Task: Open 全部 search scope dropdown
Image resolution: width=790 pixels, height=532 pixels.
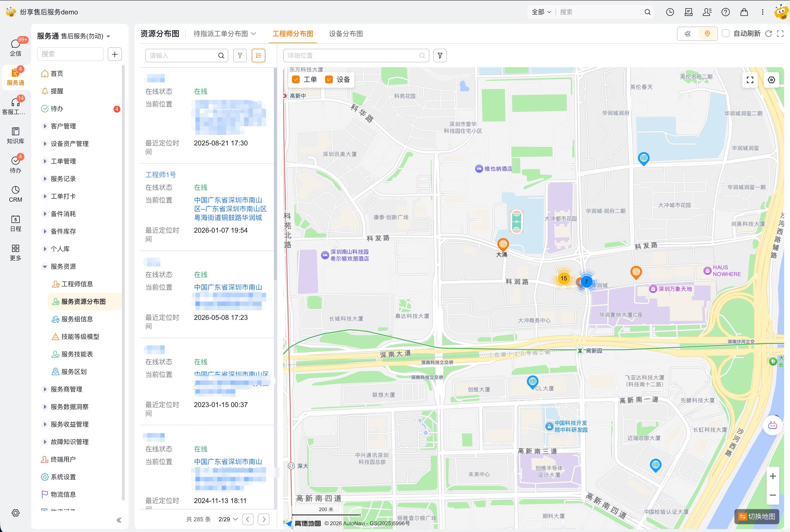Action: click(541, 12)
